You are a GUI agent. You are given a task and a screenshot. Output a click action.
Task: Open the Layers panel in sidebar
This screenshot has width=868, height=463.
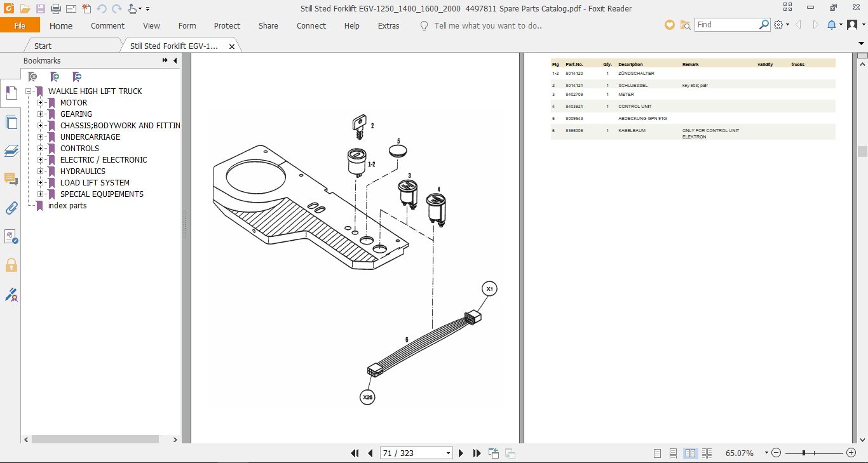(x=11, y=151)
